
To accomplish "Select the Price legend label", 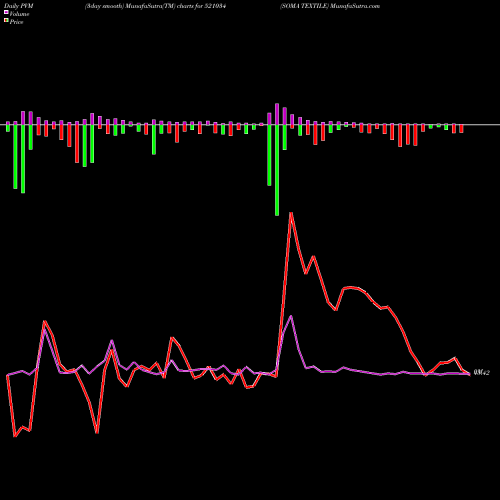I will 16,22.
